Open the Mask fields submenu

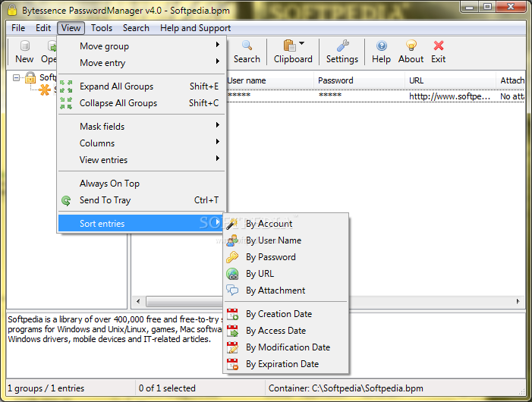pyautogui.click(x=141, y=127)
